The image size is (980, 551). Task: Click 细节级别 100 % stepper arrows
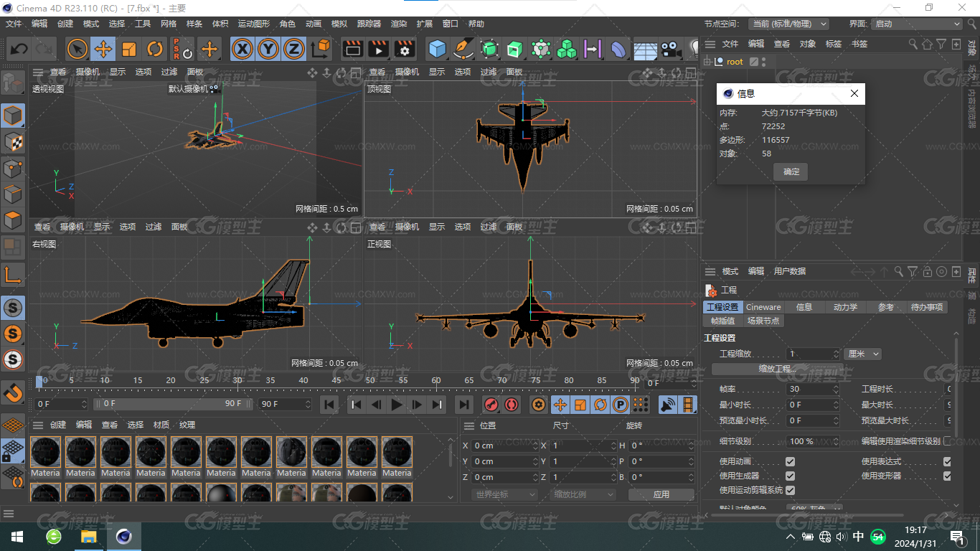(836, 441)
